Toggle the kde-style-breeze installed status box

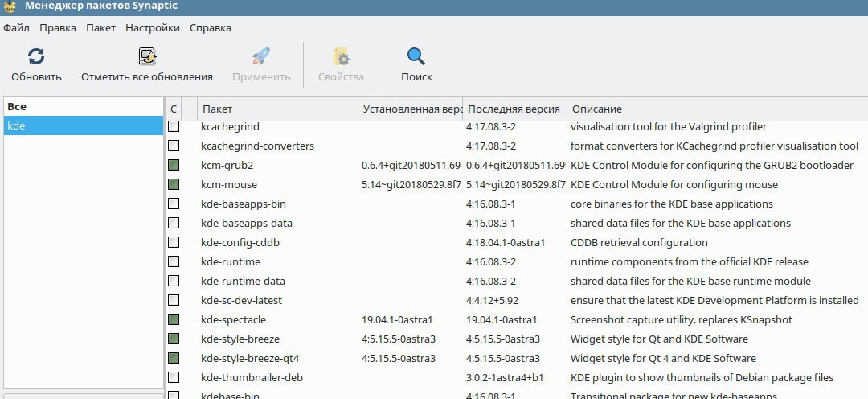174,339
